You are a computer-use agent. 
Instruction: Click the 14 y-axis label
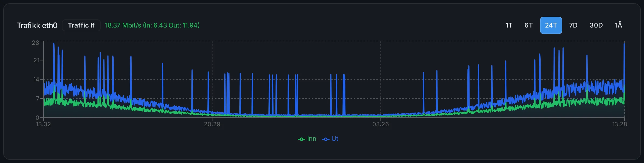coord(36,79)
